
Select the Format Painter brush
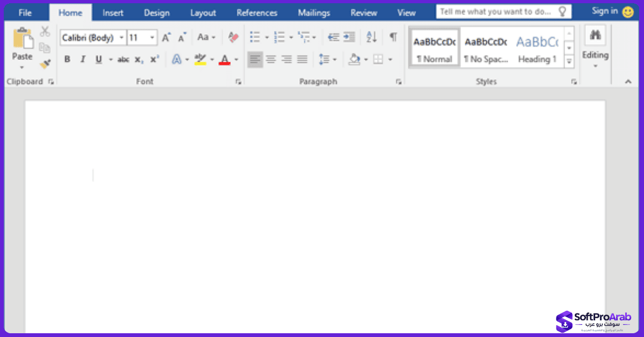[x=45, y=64]
